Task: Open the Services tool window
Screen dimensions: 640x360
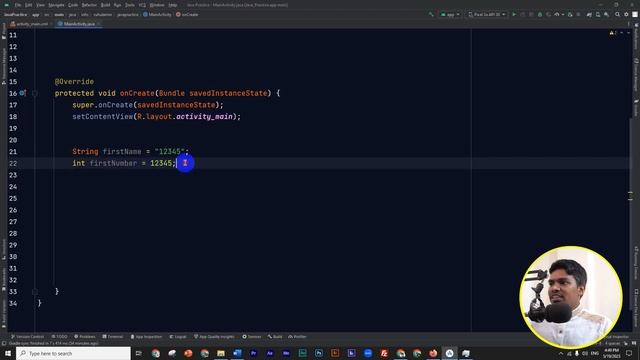Action: pos(251,336)
